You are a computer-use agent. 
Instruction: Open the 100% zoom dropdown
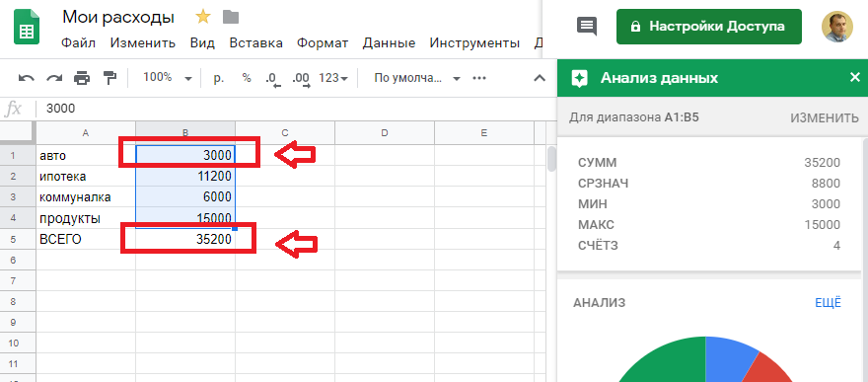click(168, 78)
